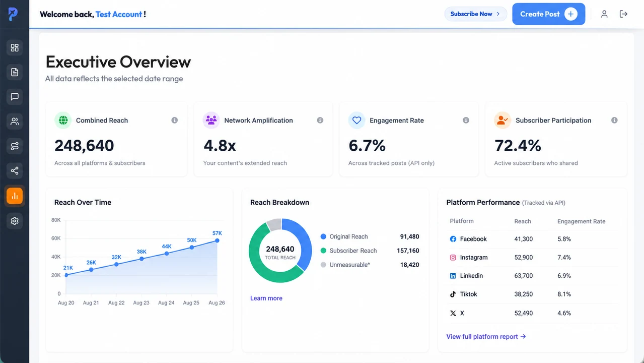Click the 21K data point on chart
Screen dimensions: 644x363
click(66, 275)
